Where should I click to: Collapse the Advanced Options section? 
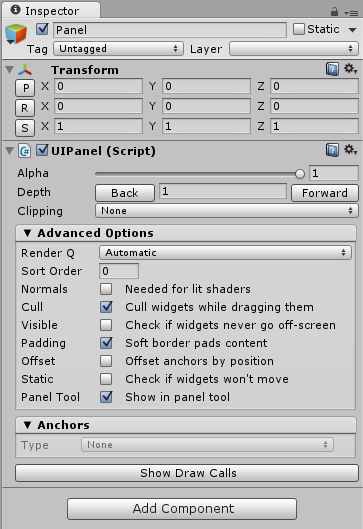[x=28, y=233]
